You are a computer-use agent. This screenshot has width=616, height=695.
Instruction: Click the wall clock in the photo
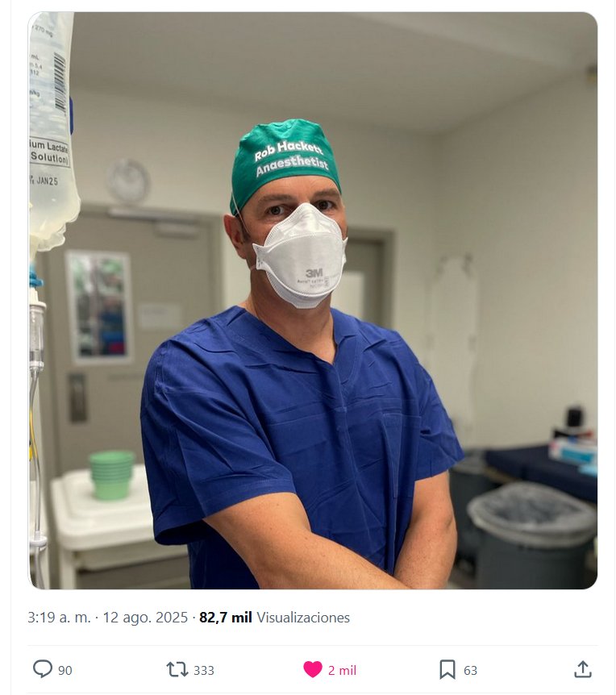tap(127, 180)
